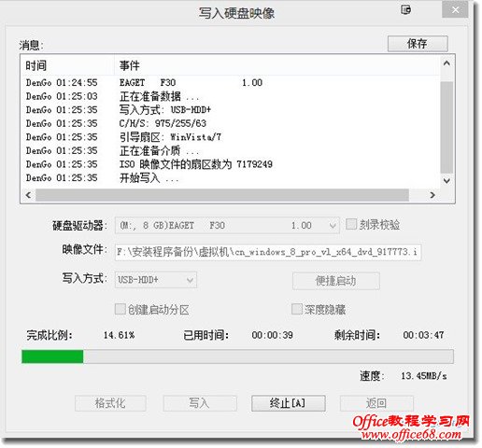Image resolution: width=482 pixels, height=448 pixels.
Task: Click the vertical scrollbar thumb
Action: (x=447, y=128)
